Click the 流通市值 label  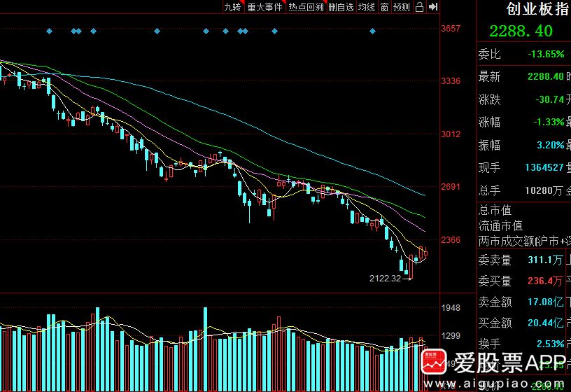point(500,226)
